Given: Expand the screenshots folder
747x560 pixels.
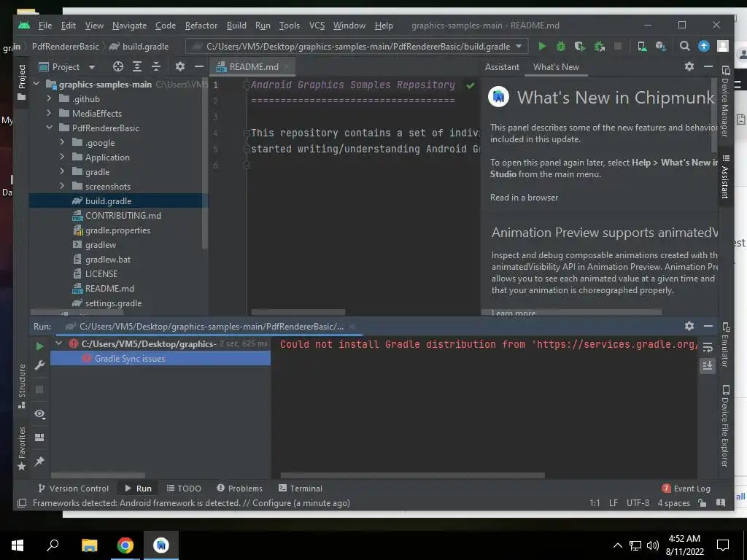Looking at the screenshot, I should pos(62,186).
